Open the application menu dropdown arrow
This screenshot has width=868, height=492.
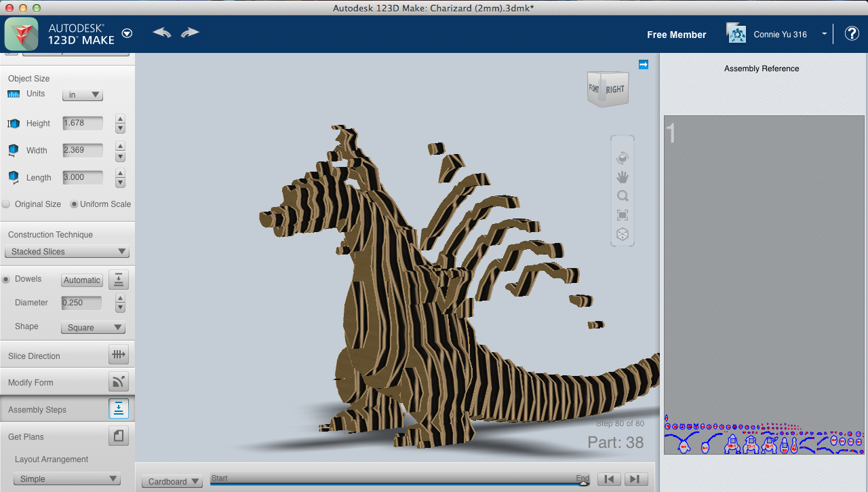point(127,33)
